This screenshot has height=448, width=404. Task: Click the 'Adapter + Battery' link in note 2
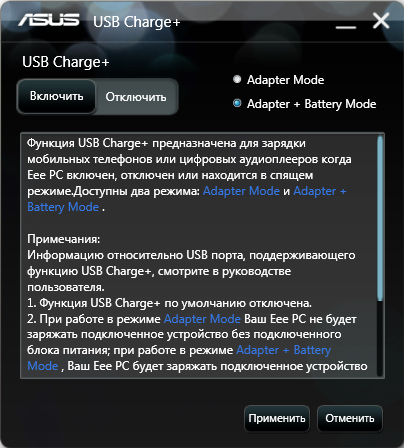[284, 350]
